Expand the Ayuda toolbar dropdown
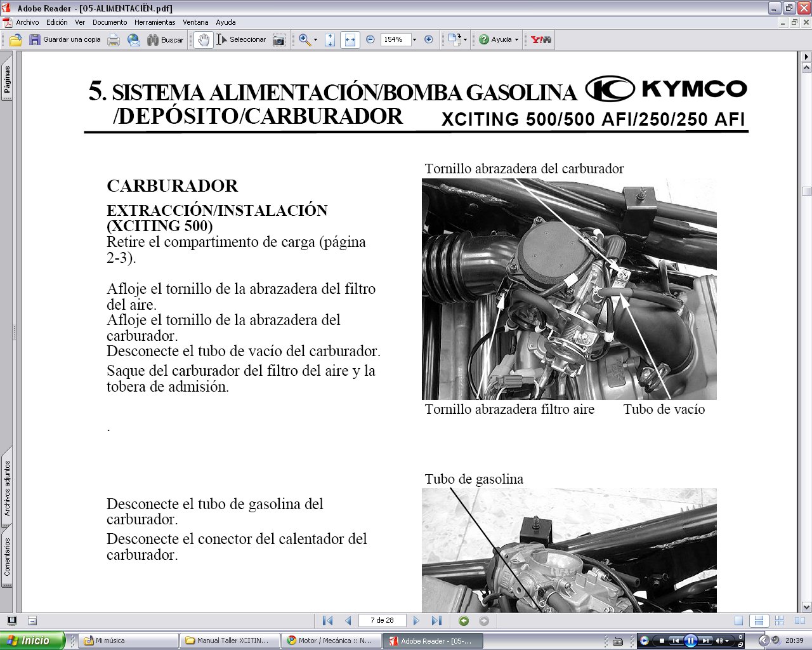Image resolution: width=812 pixels, height=650 pixels. [516, 39]
